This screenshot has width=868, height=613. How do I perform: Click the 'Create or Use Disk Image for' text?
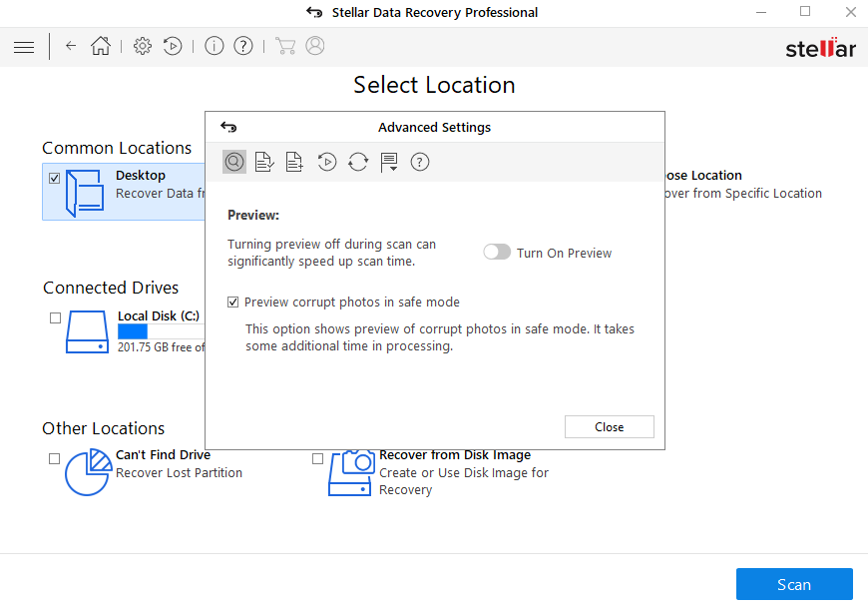(x=463, y=473)
